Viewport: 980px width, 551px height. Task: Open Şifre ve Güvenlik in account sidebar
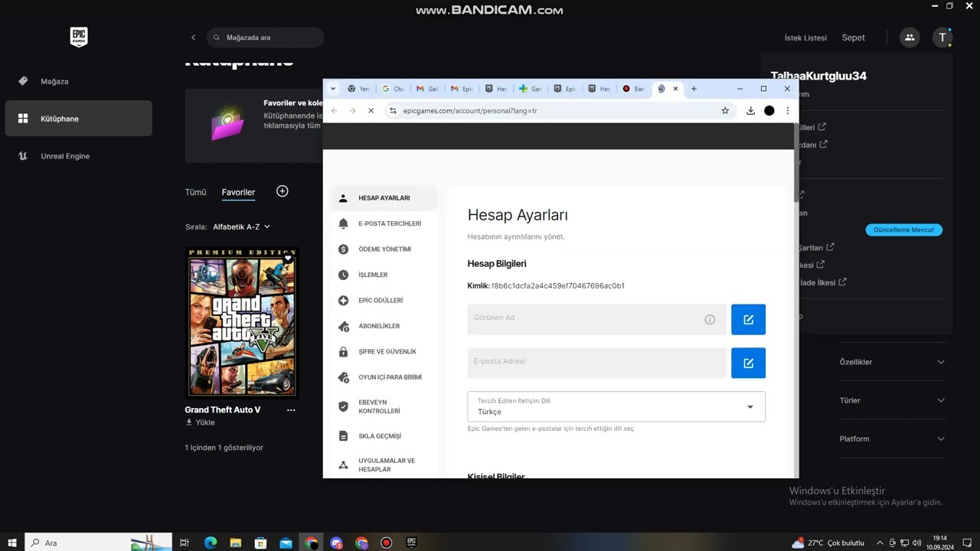384,351
